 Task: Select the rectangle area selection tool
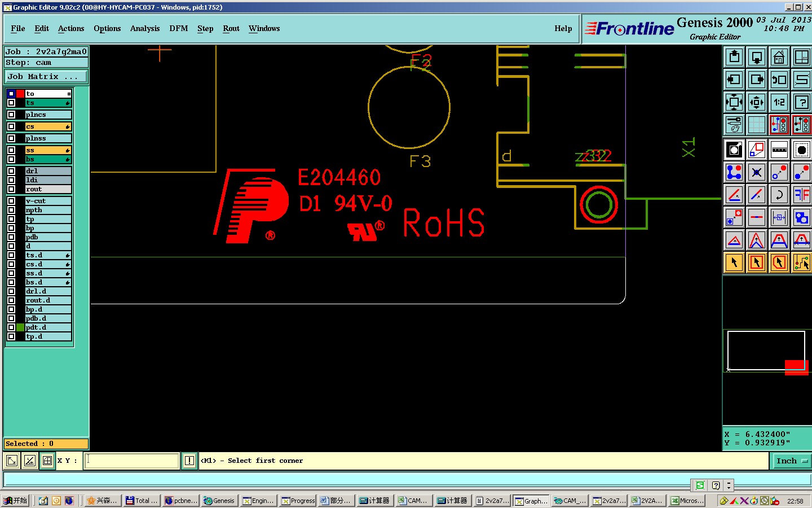757,262
